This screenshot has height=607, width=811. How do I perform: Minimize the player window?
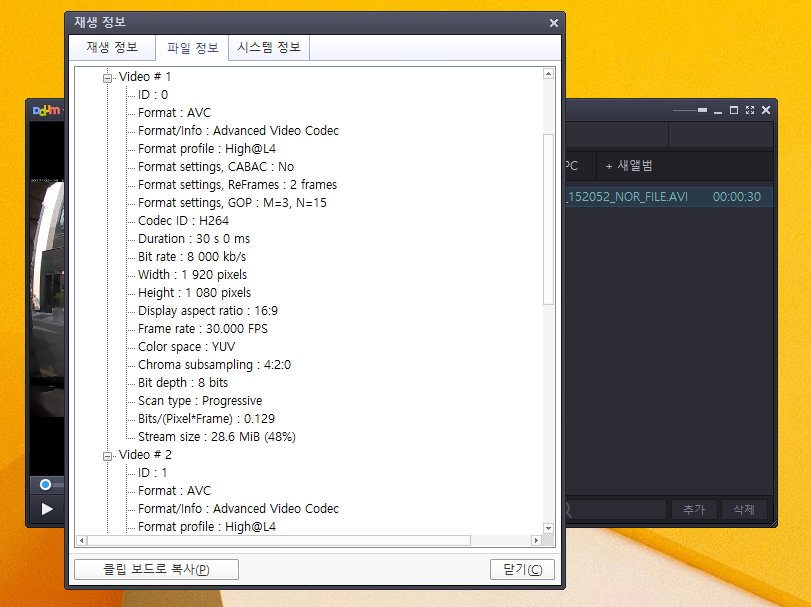(x=718, y=110)
